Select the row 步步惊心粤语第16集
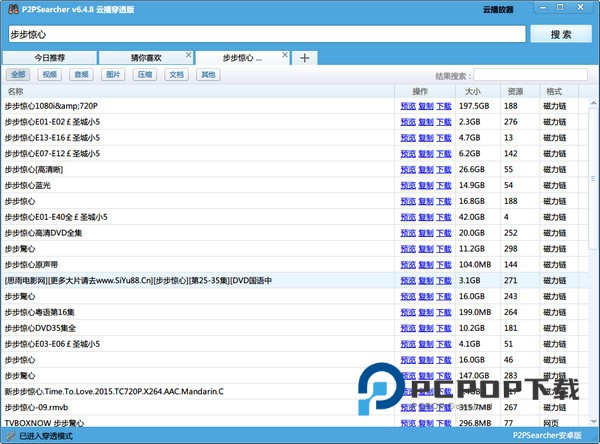The height and width of the screenshot is (444, 600). [295, 313]
